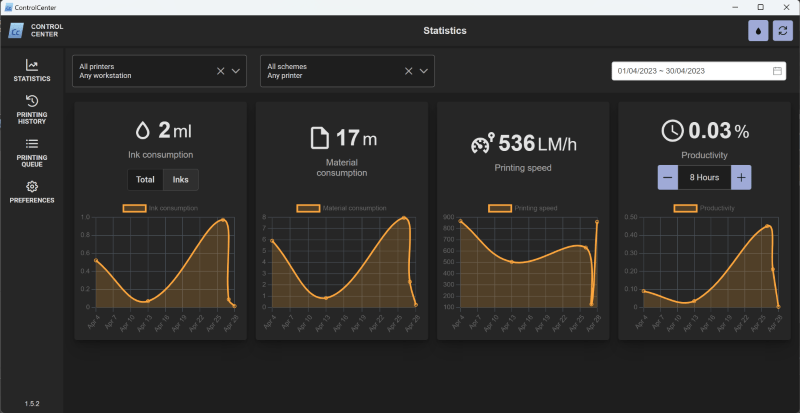The height and width of the screenshot is (413, 800).
Task: Clear the All schemes filter selection
Action: (408, 71)
